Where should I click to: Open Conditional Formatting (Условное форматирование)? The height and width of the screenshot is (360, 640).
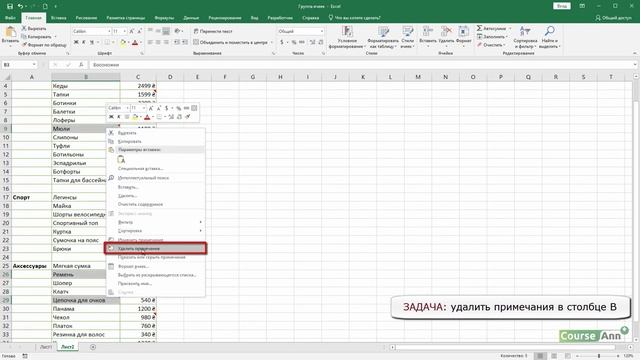pyautogui.click(x=347, y=37)
